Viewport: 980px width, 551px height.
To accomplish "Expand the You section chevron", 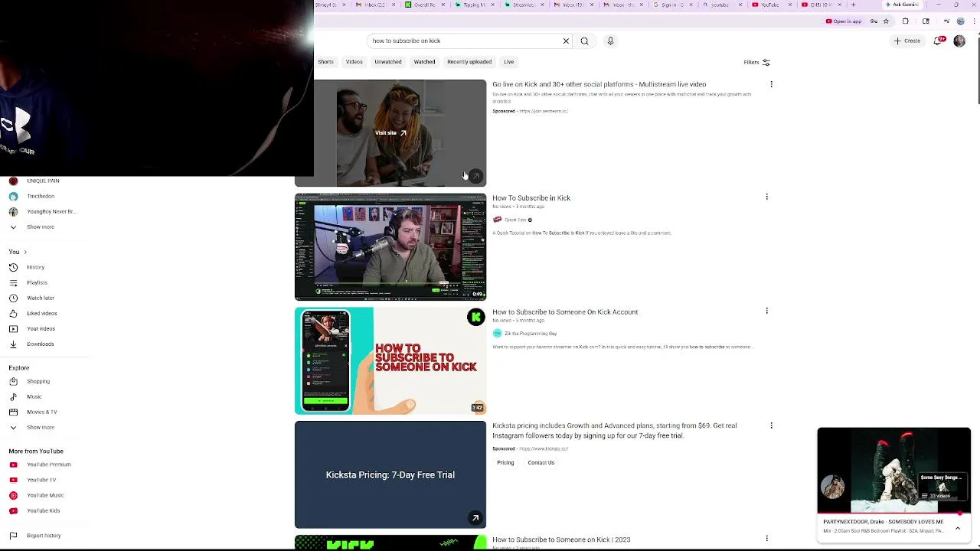I will tap(24, 252).
